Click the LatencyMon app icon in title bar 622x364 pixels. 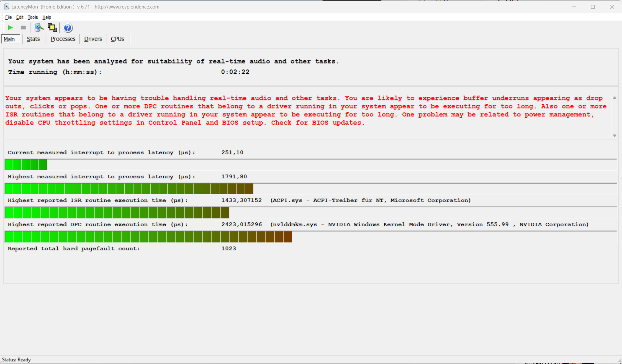pyautogui.click(x=6, y=7)
